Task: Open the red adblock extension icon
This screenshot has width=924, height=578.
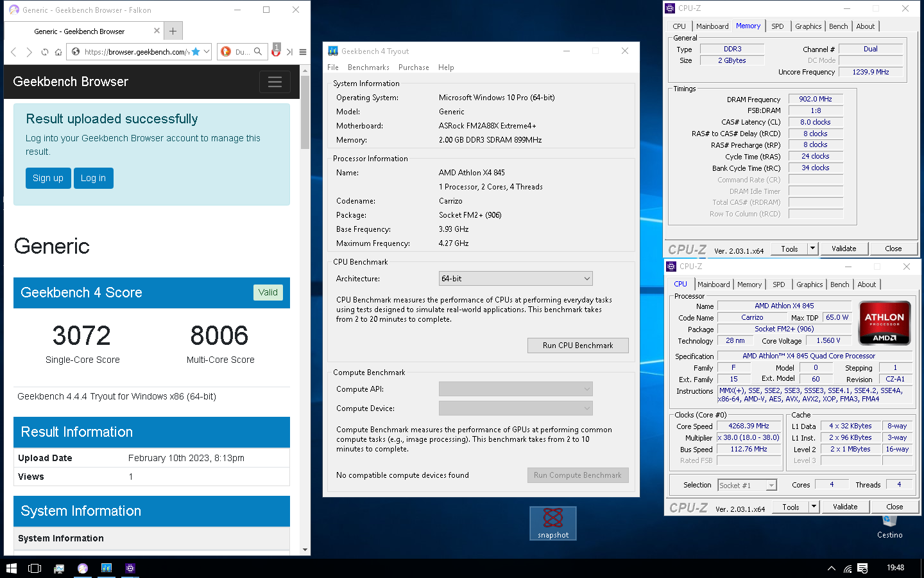Action: point(276,51)
